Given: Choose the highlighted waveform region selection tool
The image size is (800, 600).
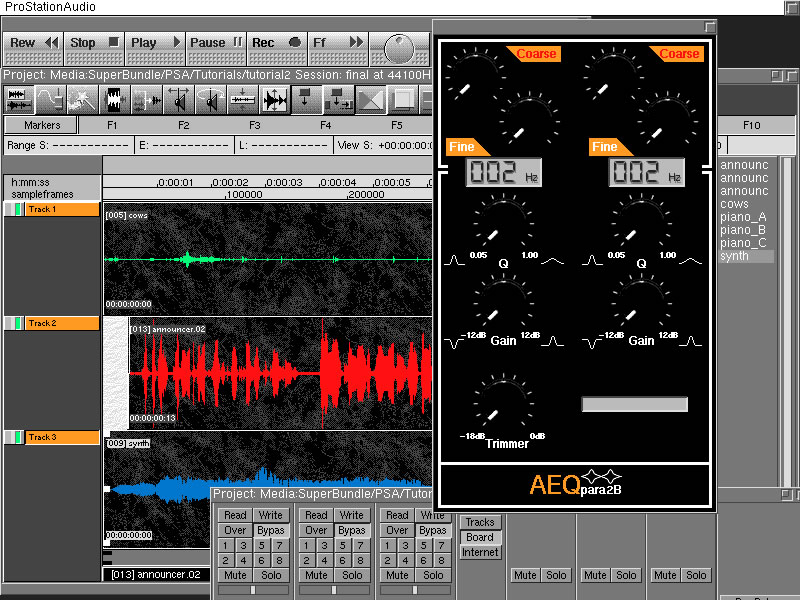Looking at the screenshot, I should (x=115, y=99).
